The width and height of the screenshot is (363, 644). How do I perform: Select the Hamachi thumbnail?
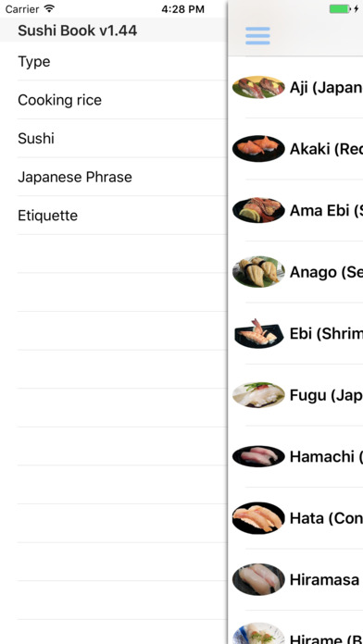(258, 456)
